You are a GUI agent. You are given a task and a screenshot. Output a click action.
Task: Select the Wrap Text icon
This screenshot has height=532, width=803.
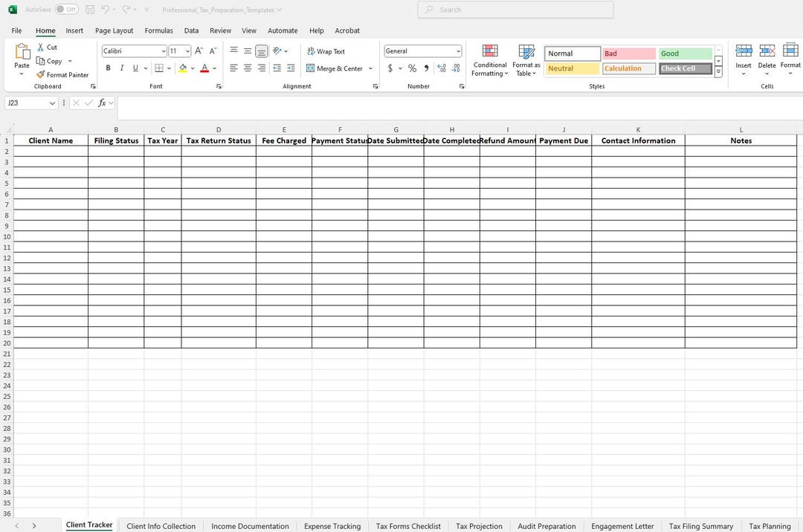pos(326,51)
